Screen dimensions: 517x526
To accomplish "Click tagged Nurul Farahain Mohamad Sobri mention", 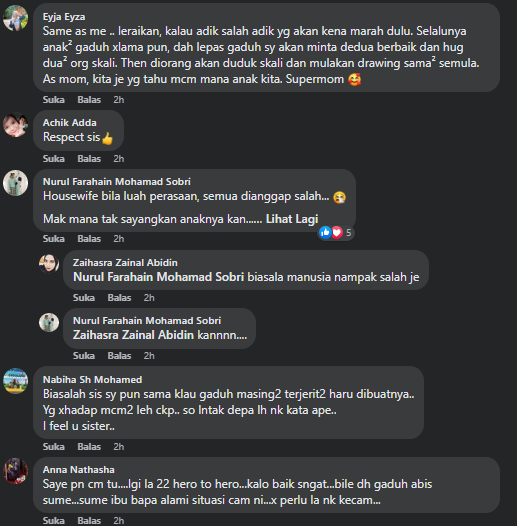I will point(158,277).
